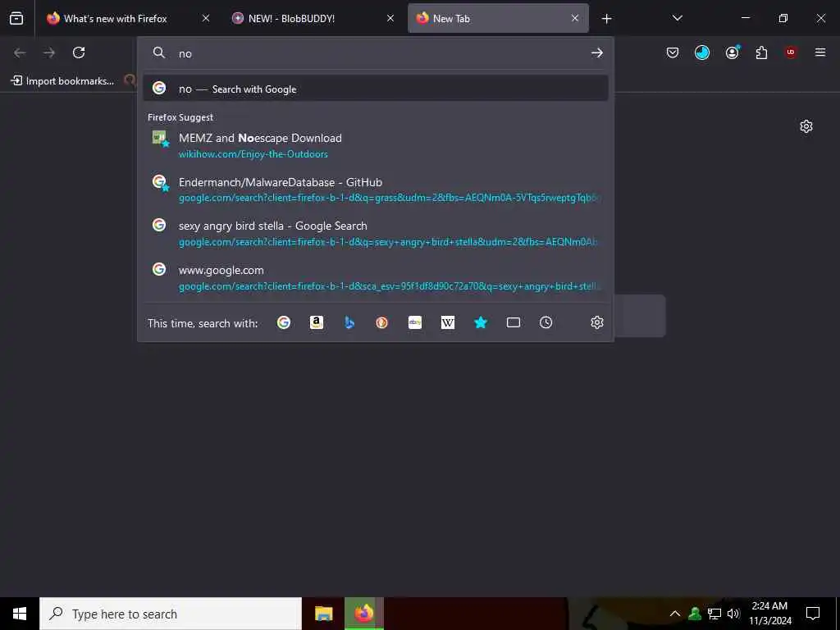Click the Go arrow in address bar
840x630 pixels.
[x=597, y=52]
